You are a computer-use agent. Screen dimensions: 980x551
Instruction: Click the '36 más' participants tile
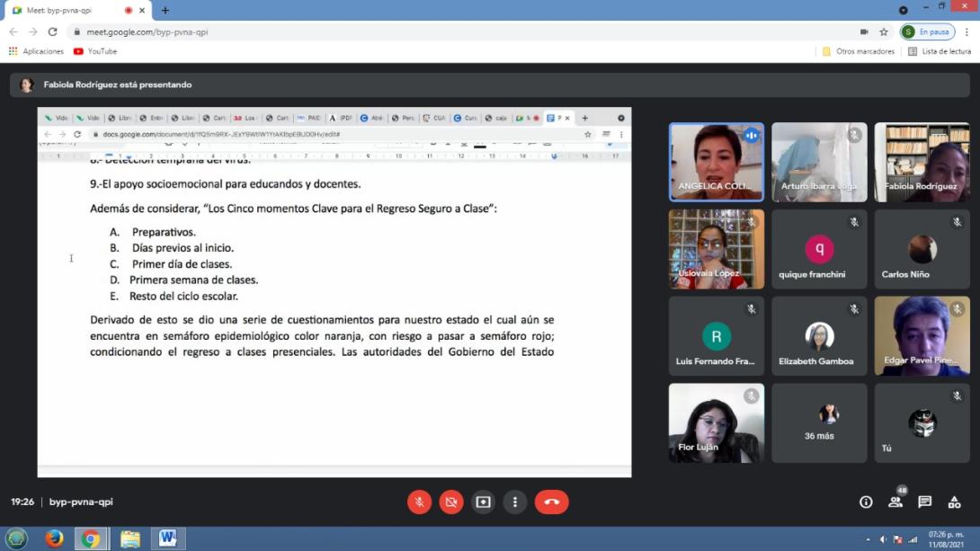[818, 422]
